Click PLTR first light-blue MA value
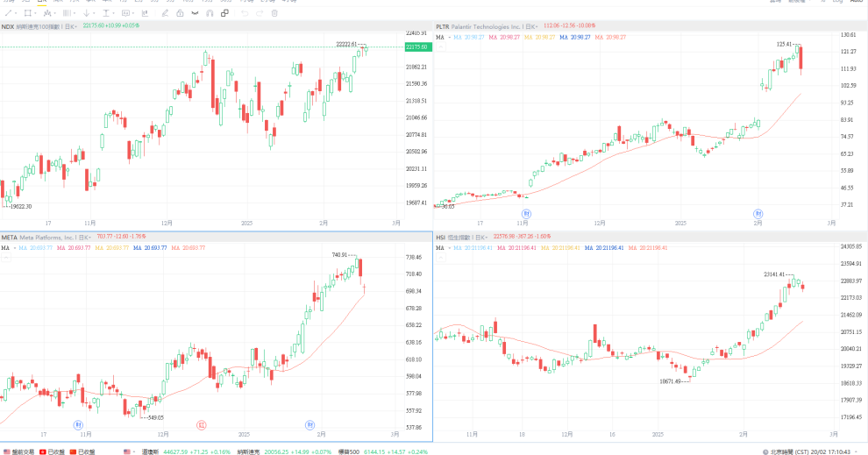Viewport: 868px width, 455px height. [469, 37]
